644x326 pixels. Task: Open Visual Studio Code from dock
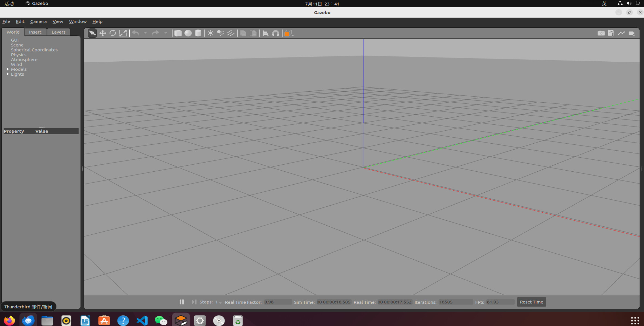click(142, 320)
